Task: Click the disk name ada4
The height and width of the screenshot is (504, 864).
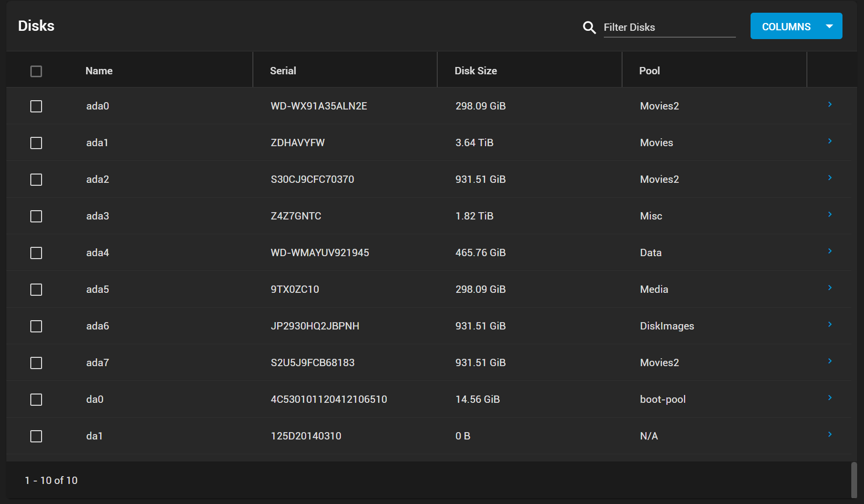Action: point(98,253)
